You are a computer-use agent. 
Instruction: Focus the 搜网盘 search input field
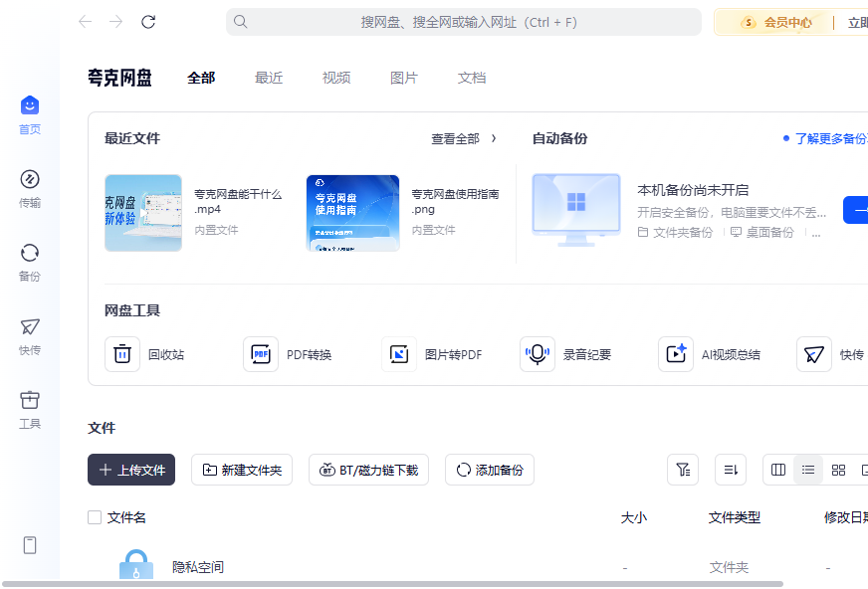(x=464, y=22)
